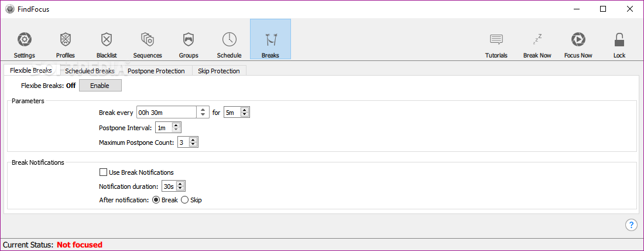The height and width of the screenshot is (251, 644).
Task: Click the Flexibe Breaks: Off label
Action: click(x=49, y=86)
